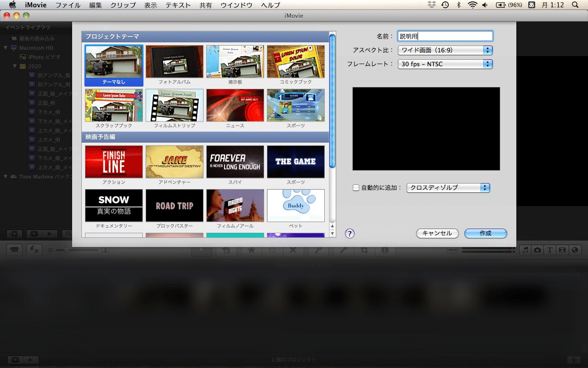Click the plus button at bottom right
The image size is (588, 368).
pos(574,360)
